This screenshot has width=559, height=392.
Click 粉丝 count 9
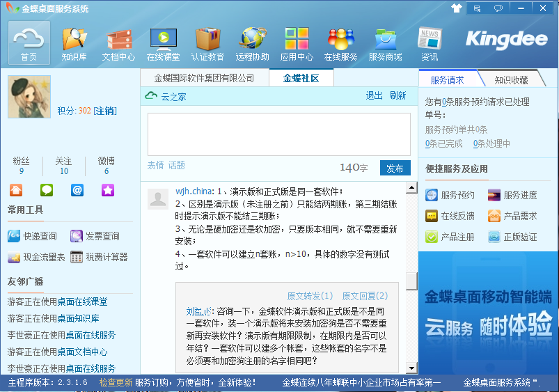tap(22, 171)
